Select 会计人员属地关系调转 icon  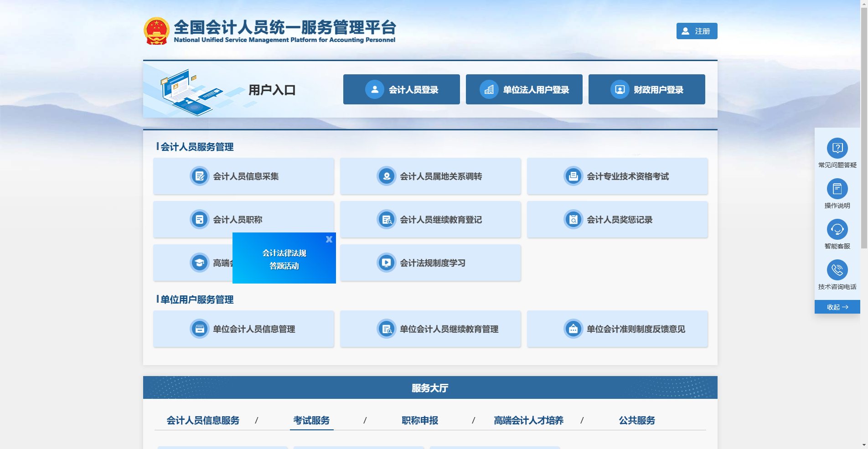(386, 176)
